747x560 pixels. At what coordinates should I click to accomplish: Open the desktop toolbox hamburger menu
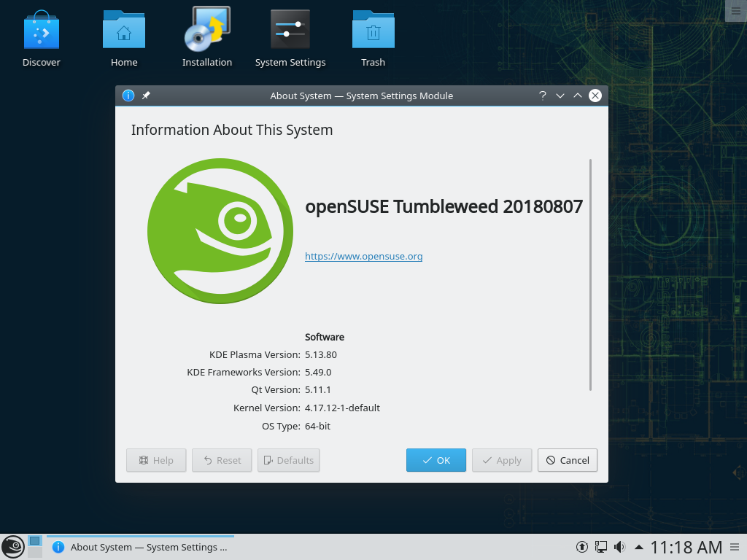coord(735,10)
